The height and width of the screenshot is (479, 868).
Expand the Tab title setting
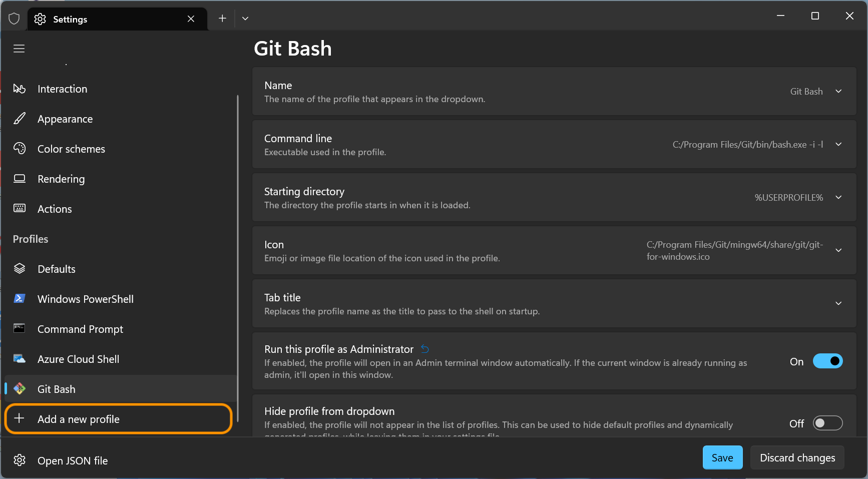pos(838,304)
